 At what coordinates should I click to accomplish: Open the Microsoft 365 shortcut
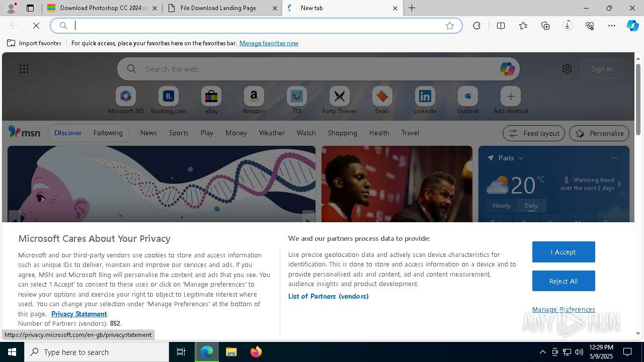[x=126, y=101]
